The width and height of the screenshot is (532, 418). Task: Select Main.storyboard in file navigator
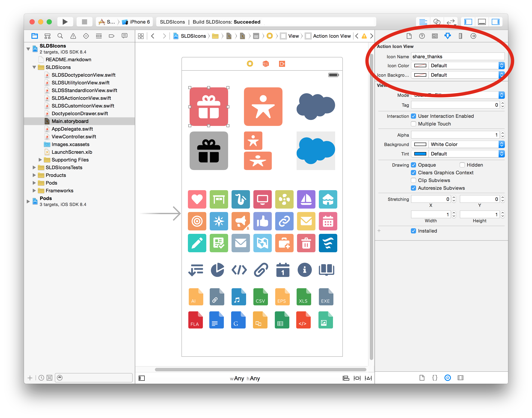[x=70, y=121]
